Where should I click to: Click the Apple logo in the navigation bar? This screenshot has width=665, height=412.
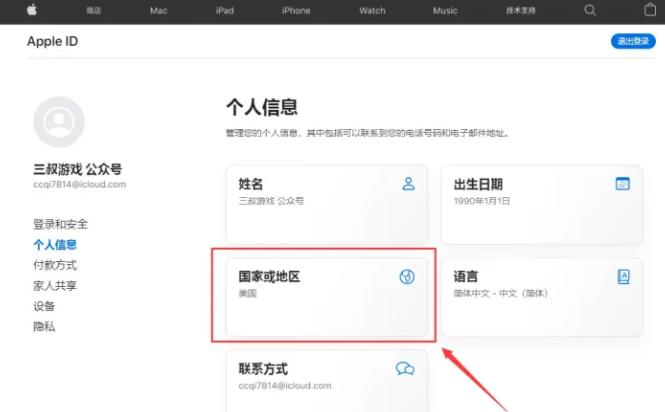pos(32,10)
